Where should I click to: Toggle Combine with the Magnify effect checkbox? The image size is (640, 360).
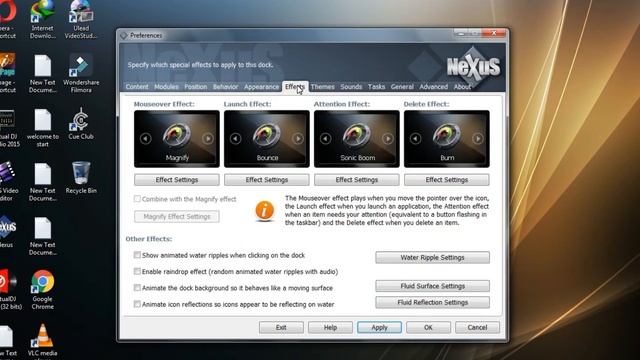coord(137,199)
